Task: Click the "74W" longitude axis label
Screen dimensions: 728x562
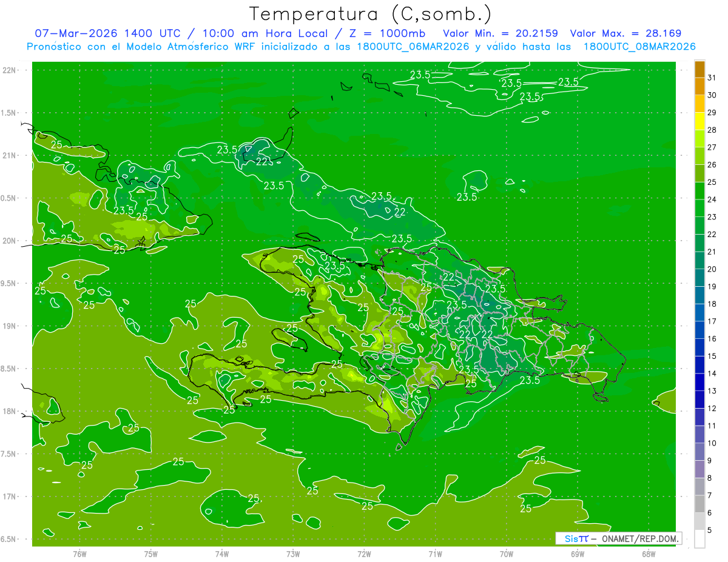Action: [x=222, y=554]
